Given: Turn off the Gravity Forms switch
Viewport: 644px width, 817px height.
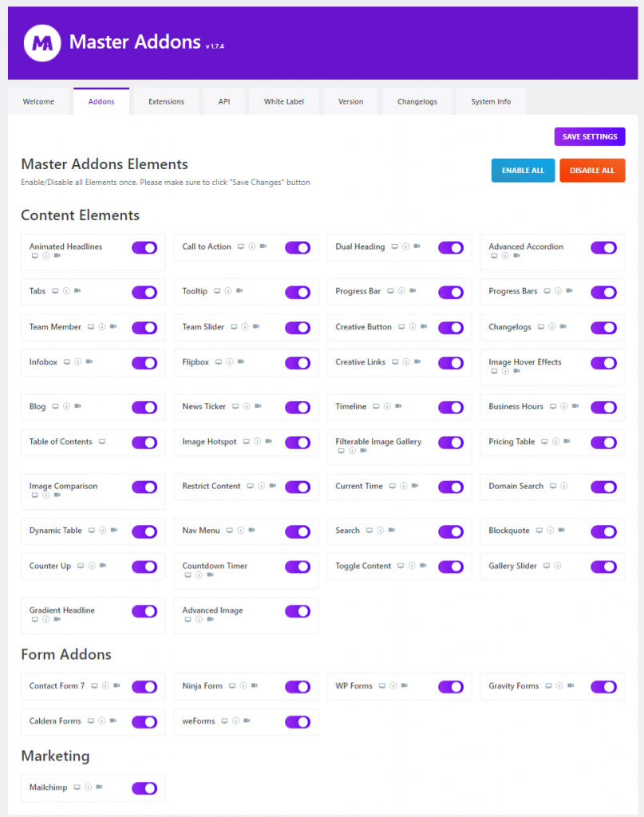Looking at the screenshot, I should click(x=604, y=686).
